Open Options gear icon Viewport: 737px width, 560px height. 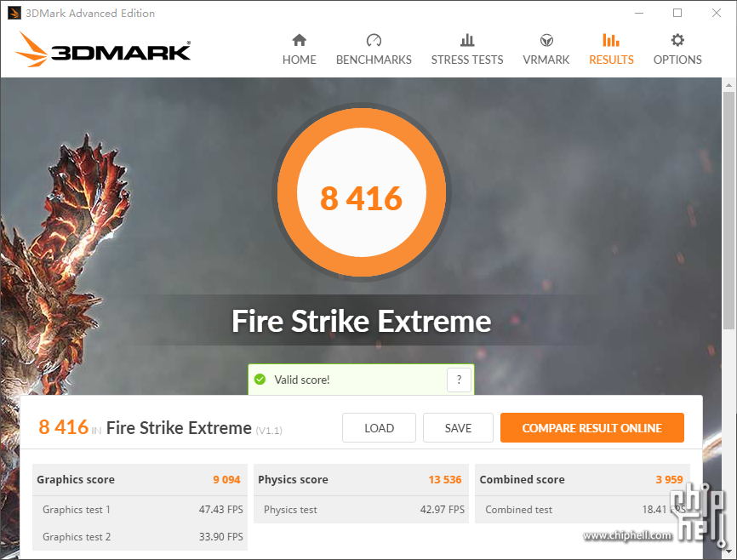click(677, 41)
